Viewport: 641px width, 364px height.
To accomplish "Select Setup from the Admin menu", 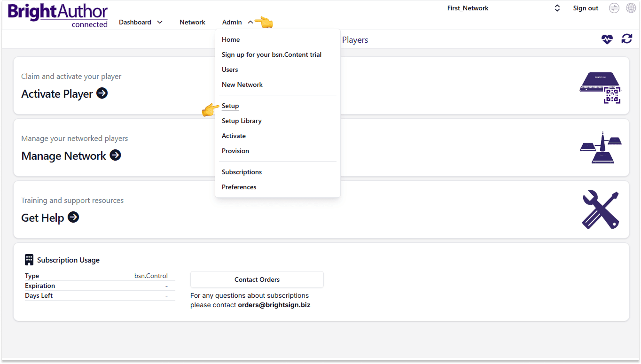I will pyautogui.click(x=230, y=106).
